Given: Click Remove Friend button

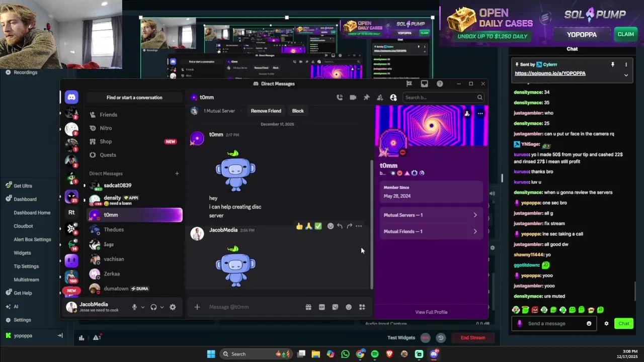Looking at the screenshot, I should [266, 111].
